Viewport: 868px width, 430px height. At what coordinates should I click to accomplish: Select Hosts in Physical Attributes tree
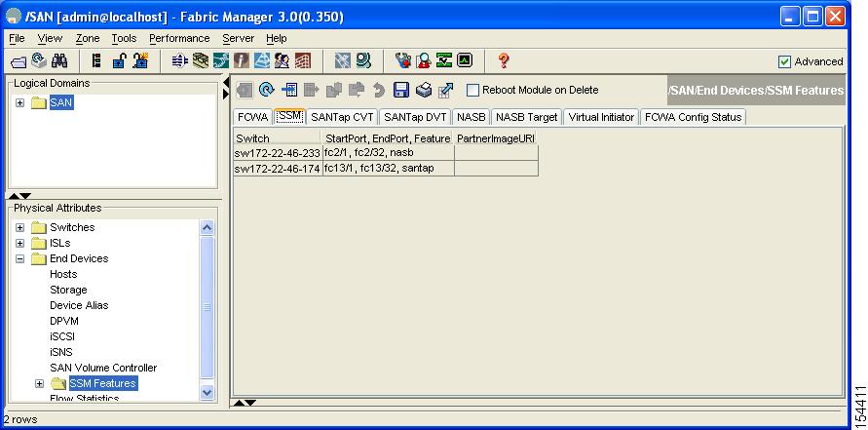tap(63, 274)
